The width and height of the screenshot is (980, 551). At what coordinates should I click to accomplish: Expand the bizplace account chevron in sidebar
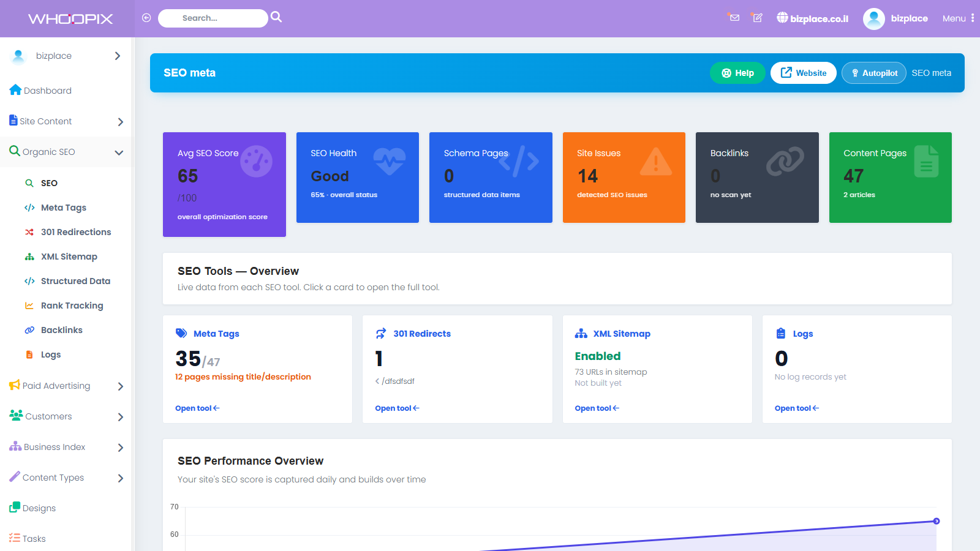[x=118, y=56]
